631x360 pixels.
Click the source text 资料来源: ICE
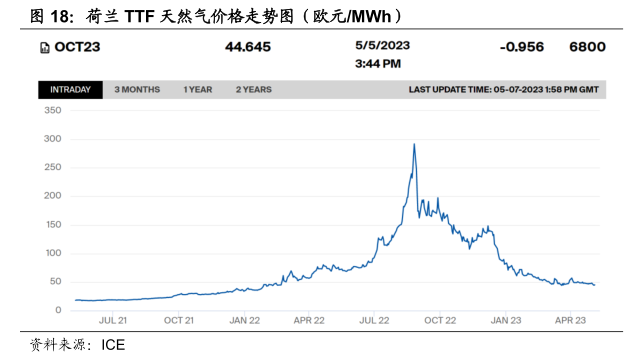click(77, 345)
